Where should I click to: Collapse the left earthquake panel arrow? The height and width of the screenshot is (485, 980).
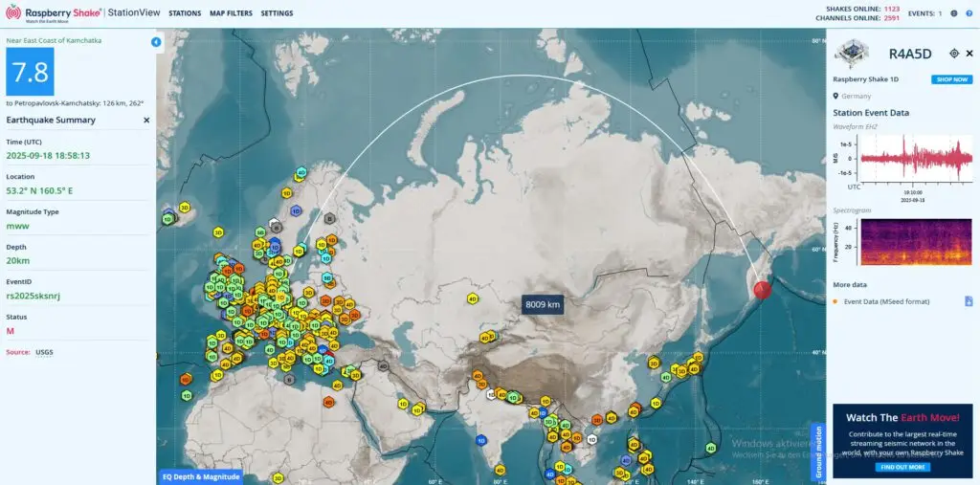(156, 42)
